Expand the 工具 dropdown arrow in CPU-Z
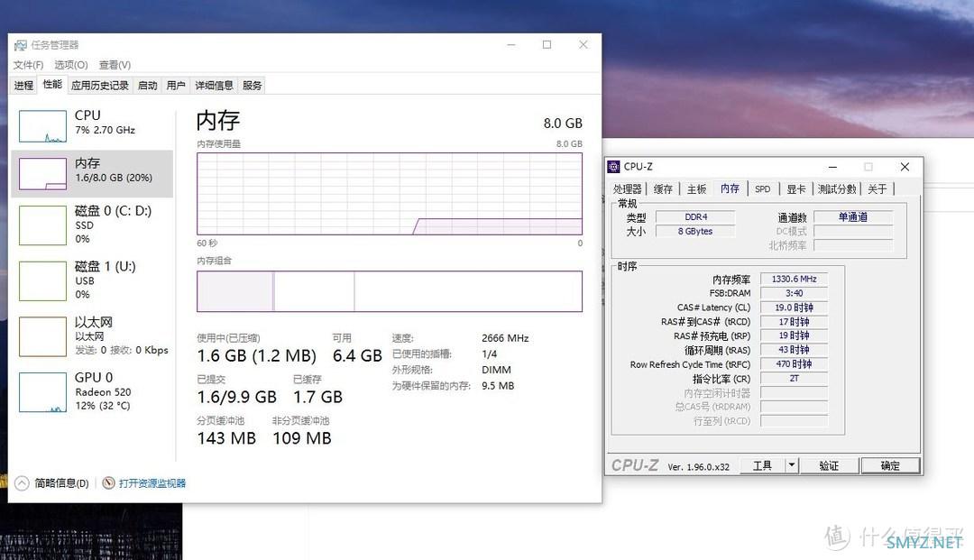Screen dimensions: 974x560 tap(792, 465)
